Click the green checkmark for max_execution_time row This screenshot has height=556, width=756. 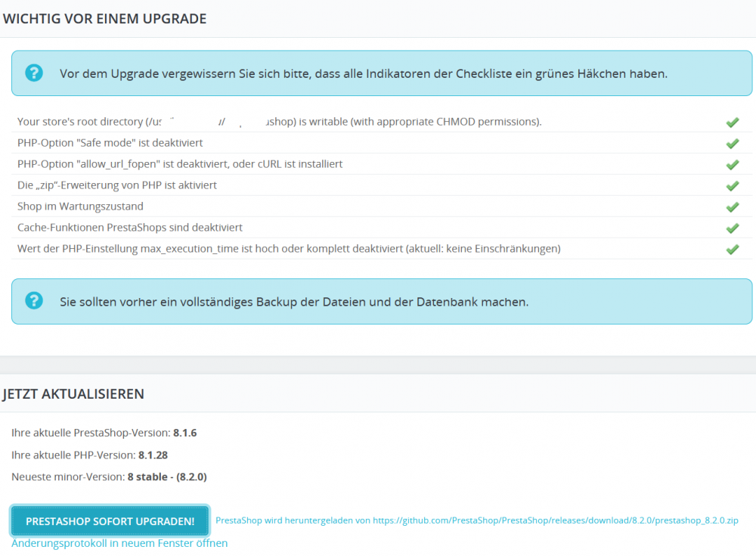733,250
